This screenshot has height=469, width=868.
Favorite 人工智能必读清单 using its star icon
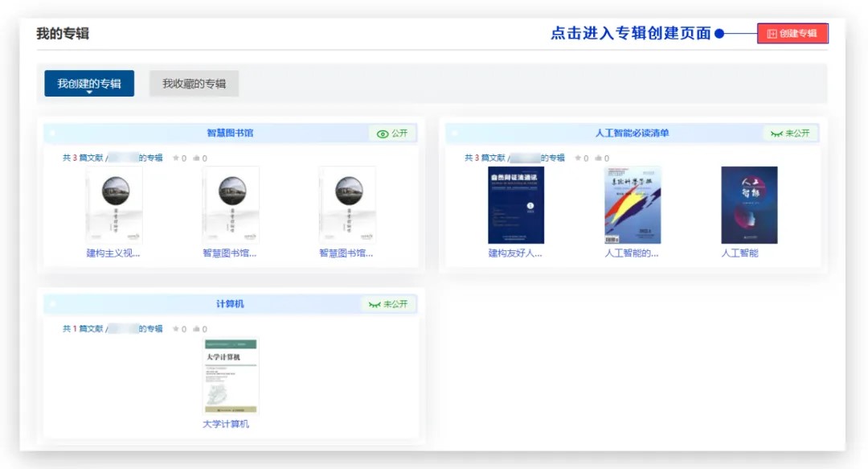coord(578,158)
